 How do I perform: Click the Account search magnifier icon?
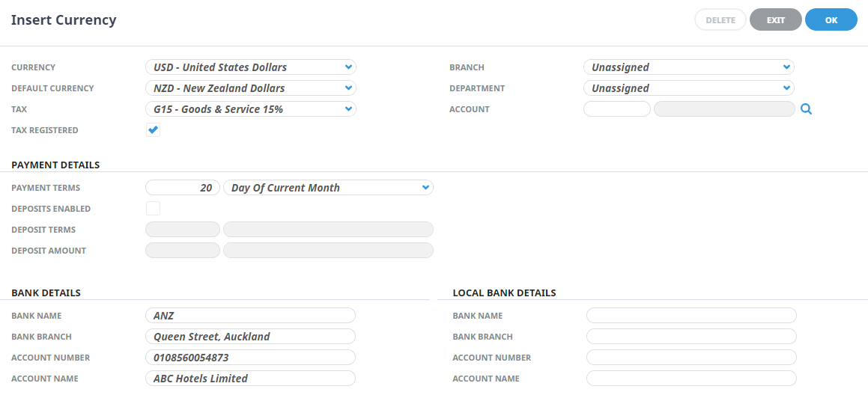pos(806,109)
